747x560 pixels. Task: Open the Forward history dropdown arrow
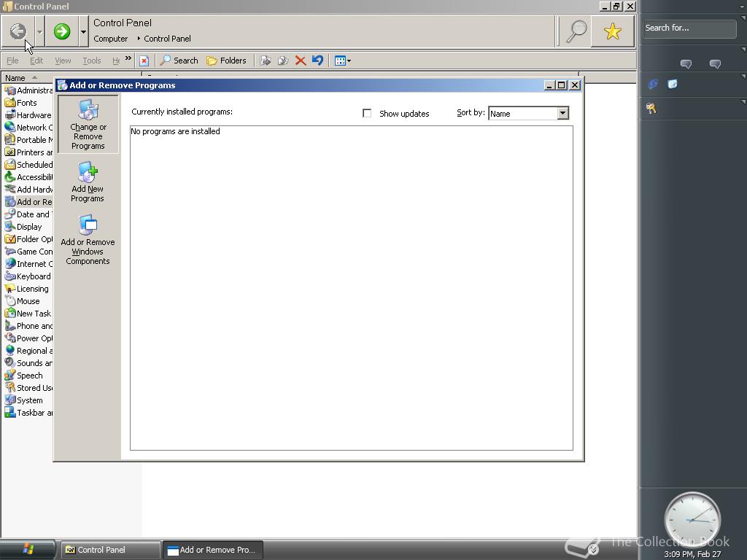pyautogui.click(x=83, y=32)
